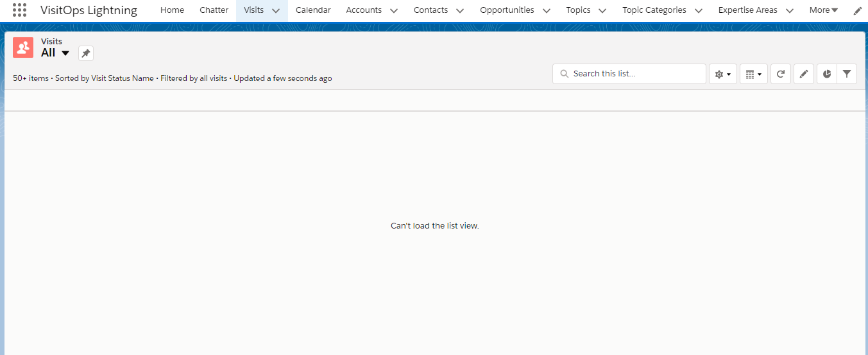Image resolution: width=868 pixels, height=355 pixels.
Task: Expand the Expertise Areas menu chevron
Action: coord(790,11)
